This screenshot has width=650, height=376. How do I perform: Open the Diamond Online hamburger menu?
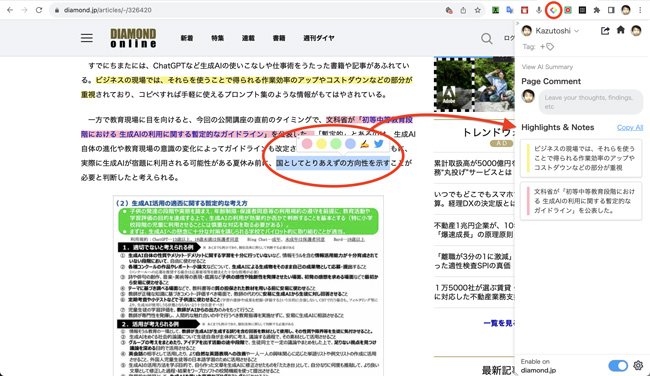87,38
